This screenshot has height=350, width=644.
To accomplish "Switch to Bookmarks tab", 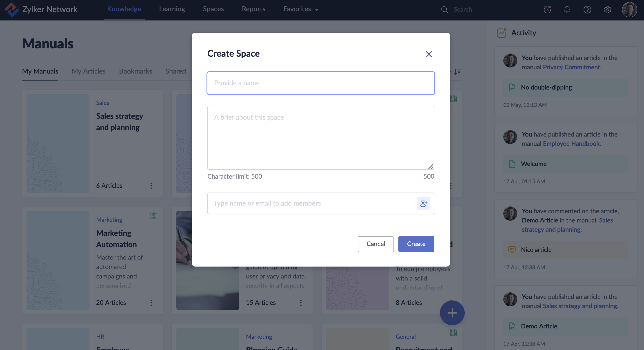I will pos(135,71).
